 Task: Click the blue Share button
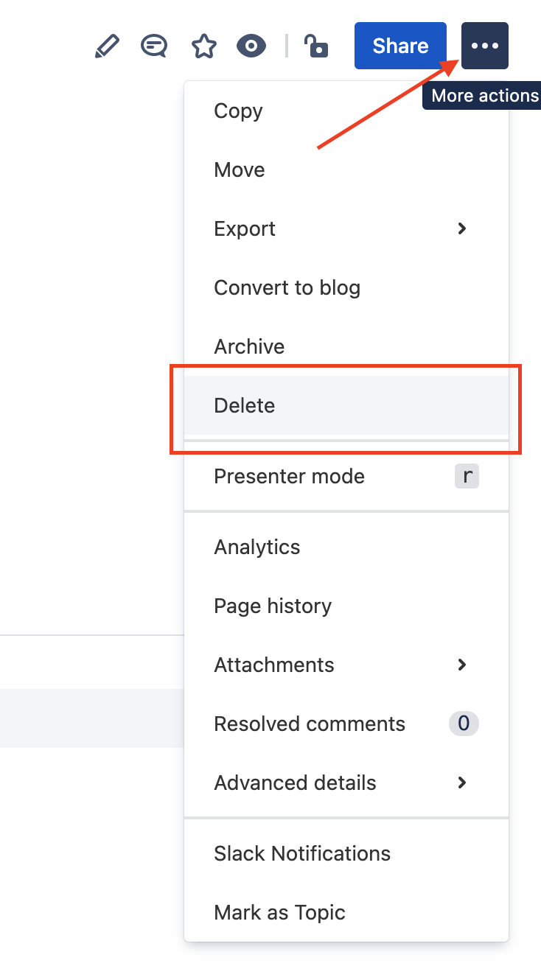(x=400, y=46)
